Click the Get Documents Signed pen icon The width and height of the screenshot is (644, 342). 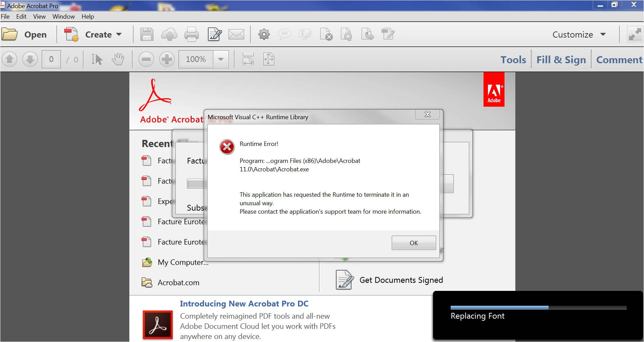coord(345,280)
